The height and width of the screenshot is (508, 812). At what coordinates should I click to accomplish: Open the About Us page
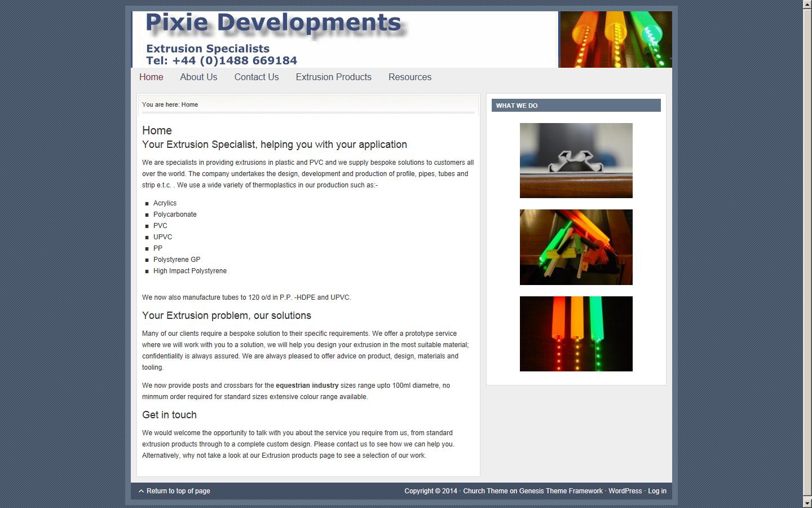(198, 77)
